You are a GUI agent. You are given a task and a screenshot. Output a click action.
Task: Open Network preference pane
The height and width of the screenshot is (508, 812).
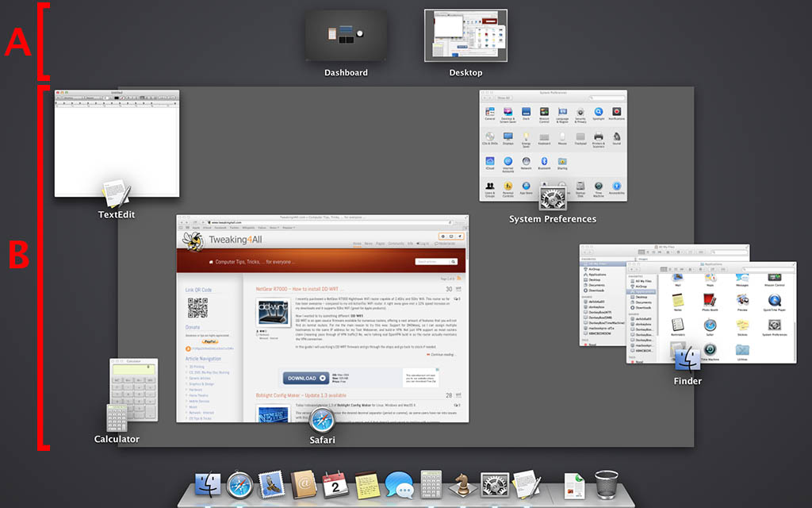(x=527, y=164)
